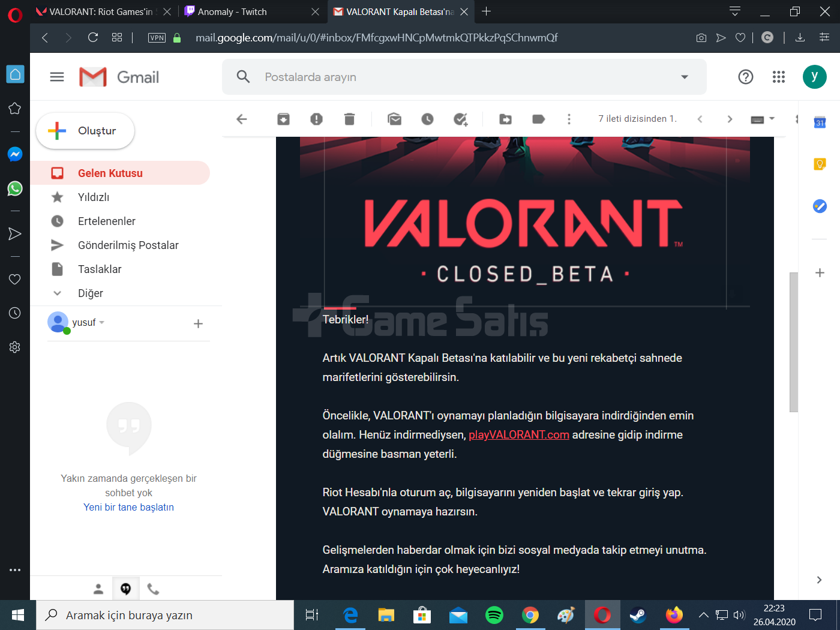Image resolution: width=840 pixels, height=630 pixels.
Task: Show hidden system tray icons
Action: pyautogui.click(x=704, y=615)
